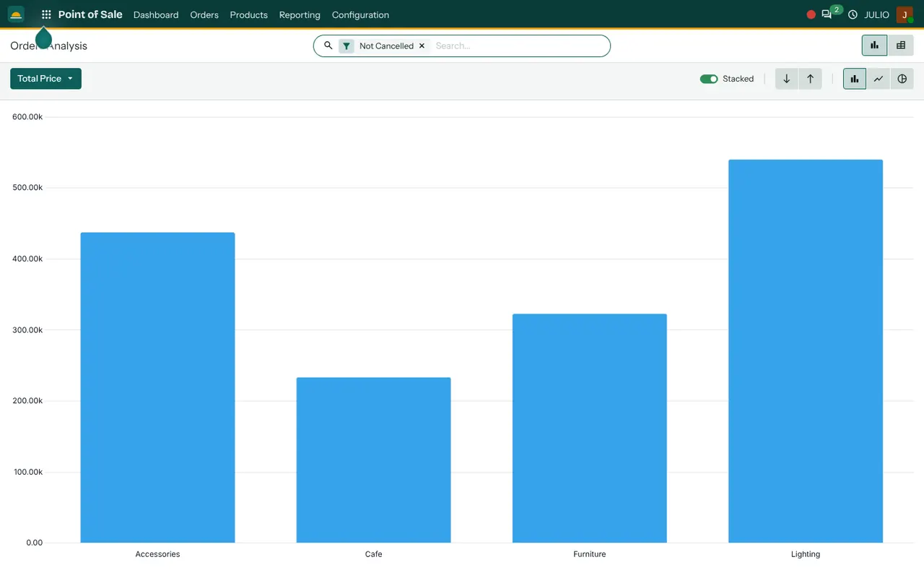
Task: Click the Odoo home logo icon
Action: pos(16,14)
